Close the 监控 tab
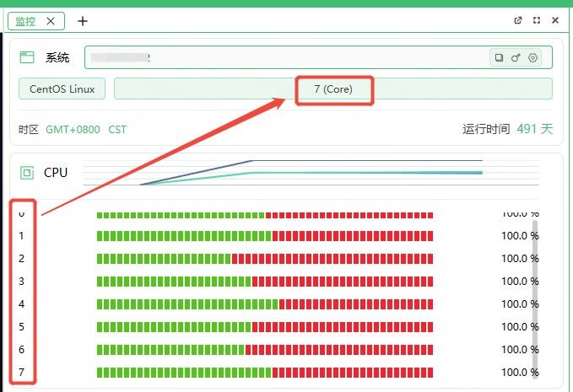573x392 pixels. pos(51,21)
